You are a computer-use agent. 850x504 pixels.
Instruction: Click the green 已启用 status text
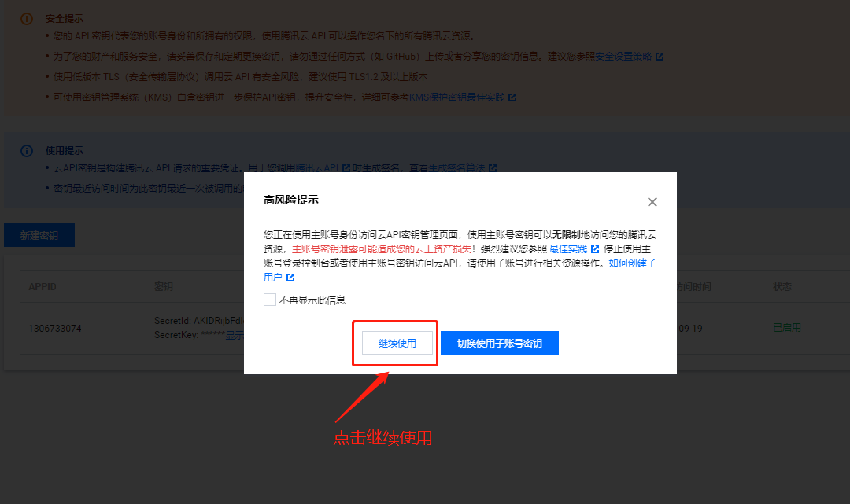pos(786,328)
